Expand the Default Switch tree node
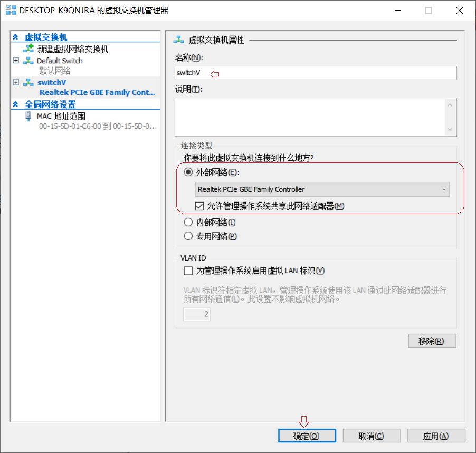The height and width of the screenshot is (453, 476). click(x=16, y=60)
